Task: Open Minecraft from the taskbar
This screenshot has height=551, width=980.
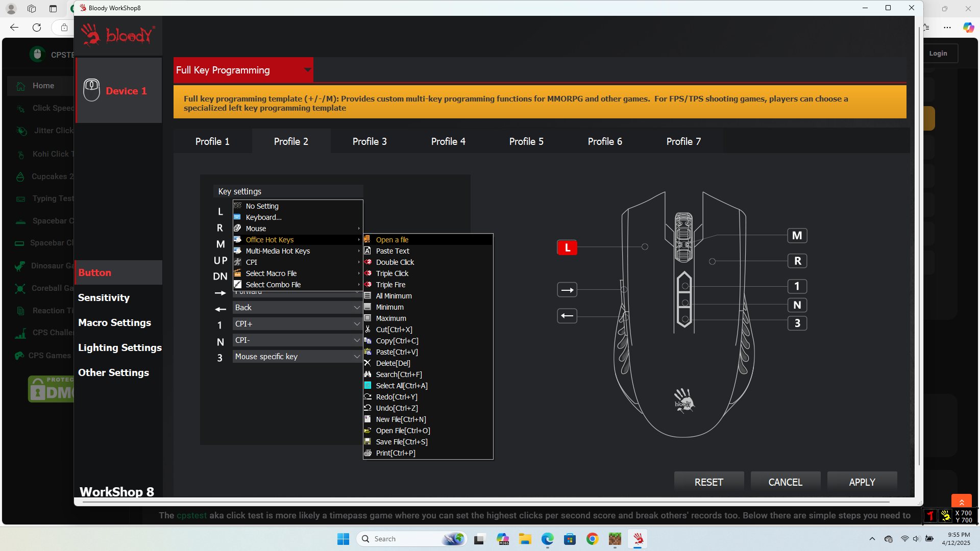Action: click(x=615, y=539)
